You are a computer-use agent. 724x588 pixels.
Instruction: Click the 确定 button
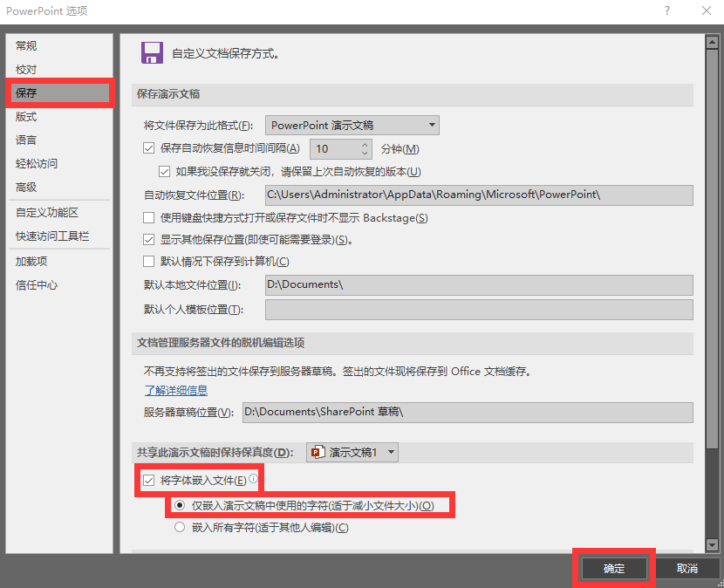(613, 568)
